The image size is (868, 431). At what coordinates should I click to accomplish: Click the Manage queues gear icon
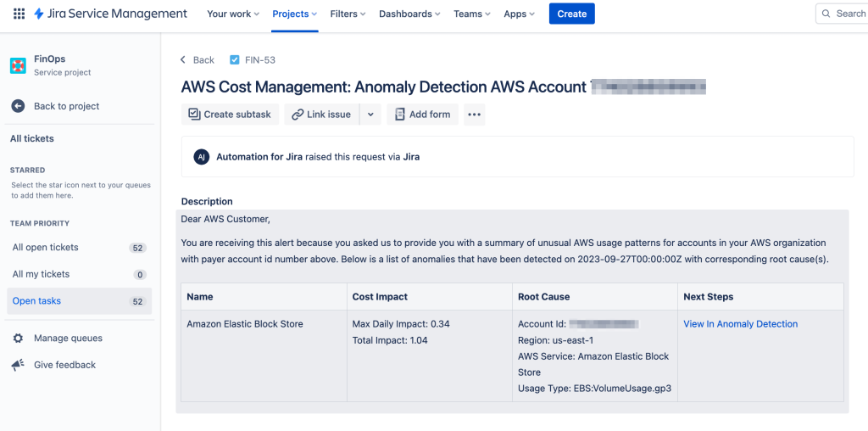[18, 338]
